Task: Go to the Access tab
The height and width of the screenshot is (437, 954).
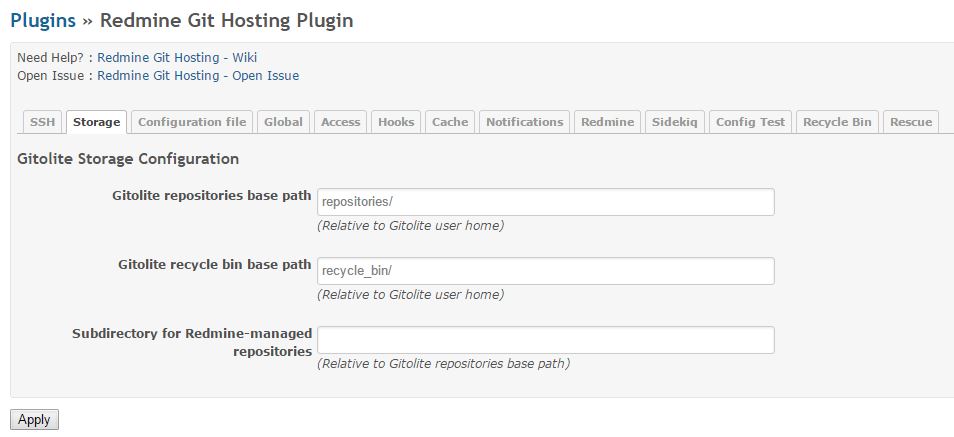Action: pos(341,122)
